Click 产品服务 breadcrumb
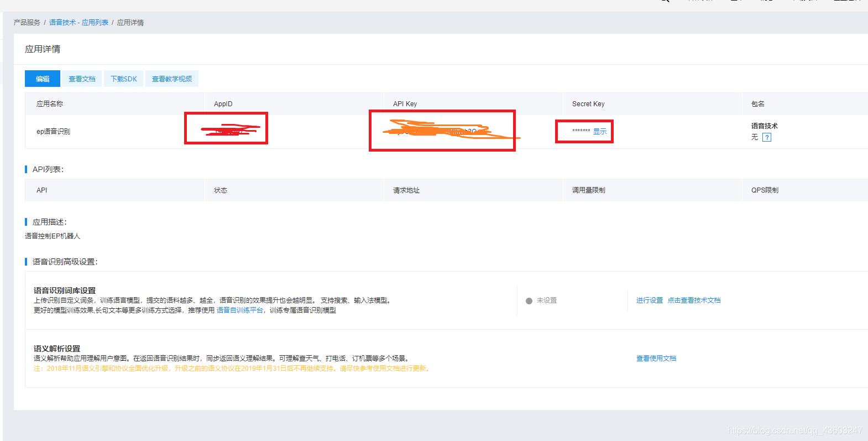 (27, 23)
